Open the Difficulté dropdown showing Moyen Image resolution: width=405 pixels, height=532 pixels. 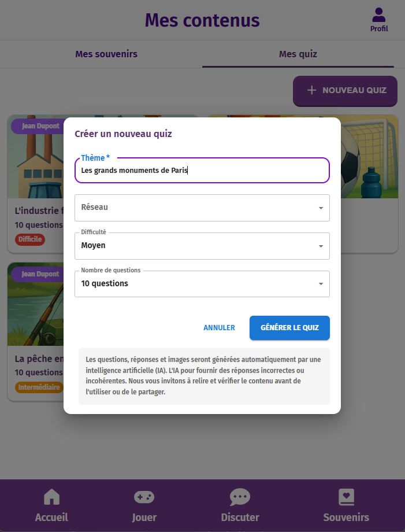[202, 246]
